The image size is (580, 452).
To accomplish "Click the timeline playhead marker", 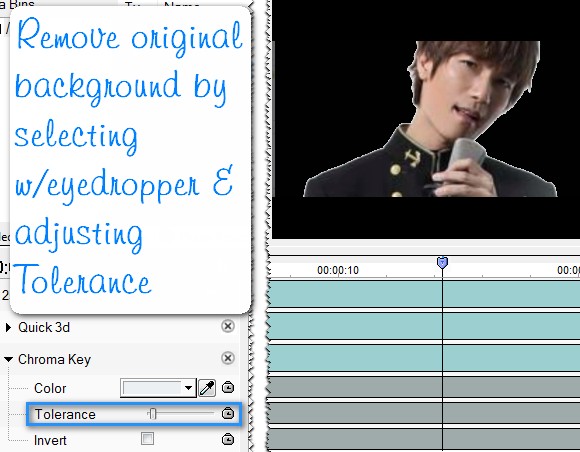I will (442, 263).
